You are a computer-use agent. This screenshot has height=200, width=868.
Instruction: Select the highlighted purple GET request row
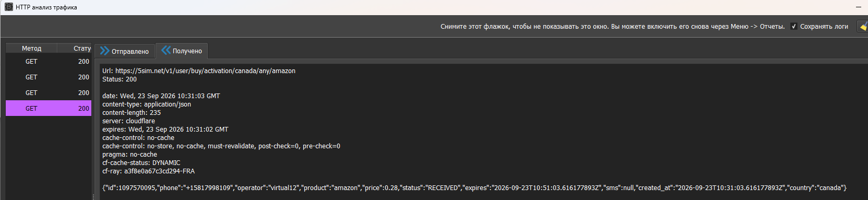tap(49, 108)
